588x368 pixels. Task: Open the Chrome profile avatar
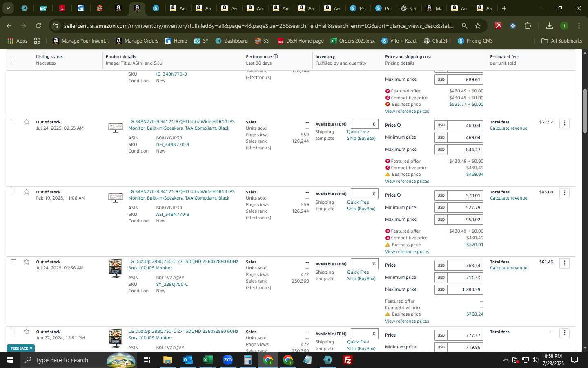[x=564, y=26]
